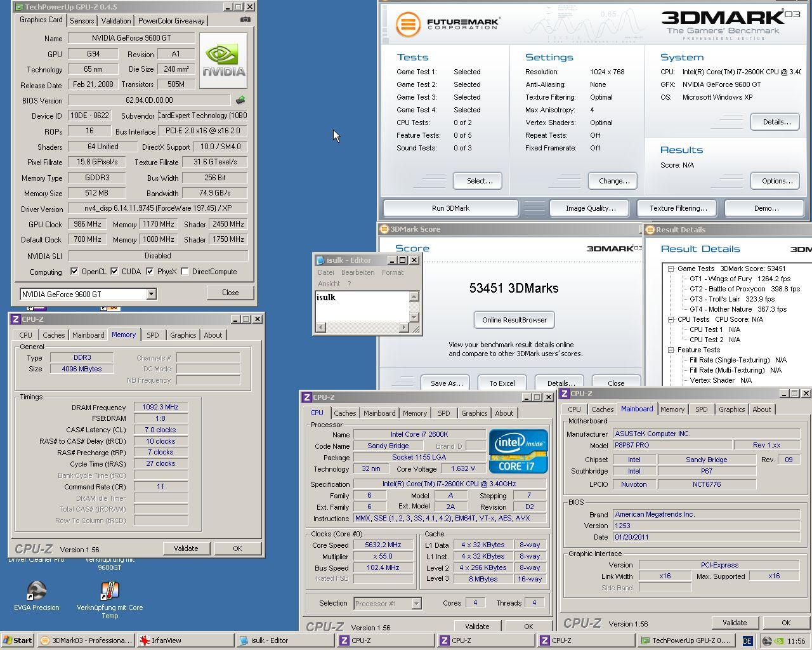Click To Excel button in 3DMark Score

pos(502,383)
